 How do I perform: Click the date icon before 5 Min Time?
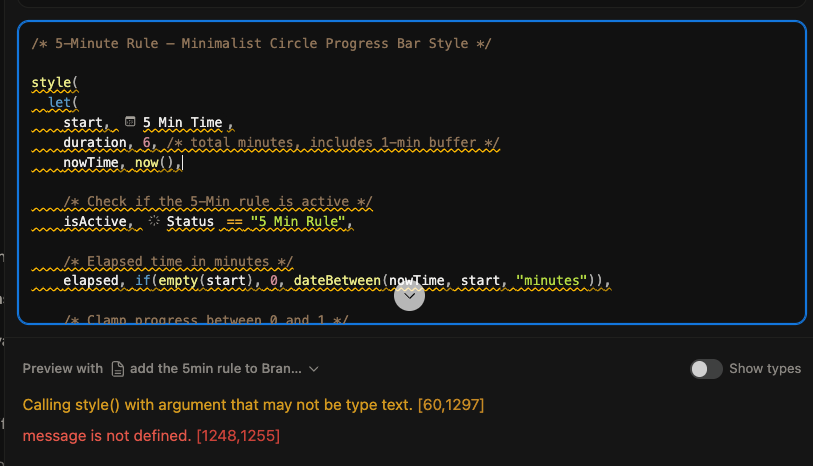pyautogui.click(x=130, y=122)
